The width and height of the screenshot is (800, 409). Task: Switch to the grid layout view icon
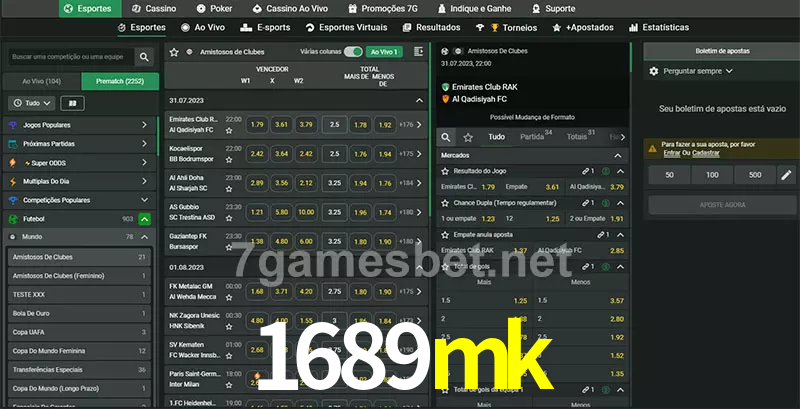(x=71, y=103)
